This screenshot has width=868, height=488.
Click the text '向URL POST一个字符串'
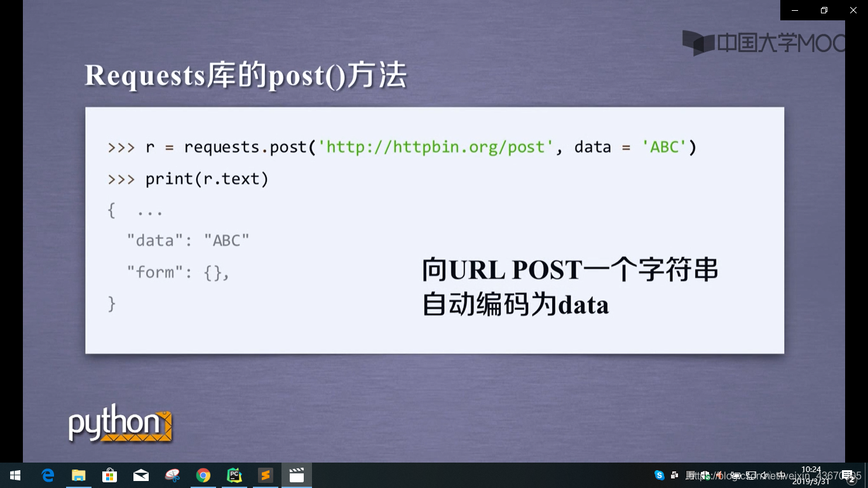click(570, 271)
